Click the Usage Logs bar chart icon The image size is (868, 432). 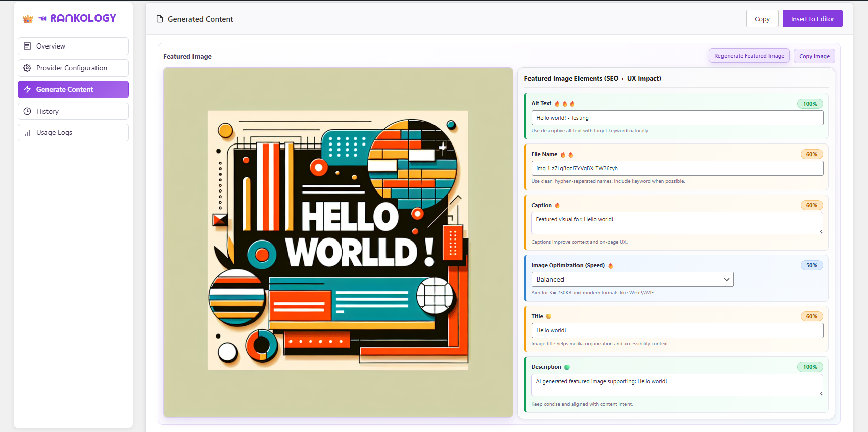(x=27, y=133)
